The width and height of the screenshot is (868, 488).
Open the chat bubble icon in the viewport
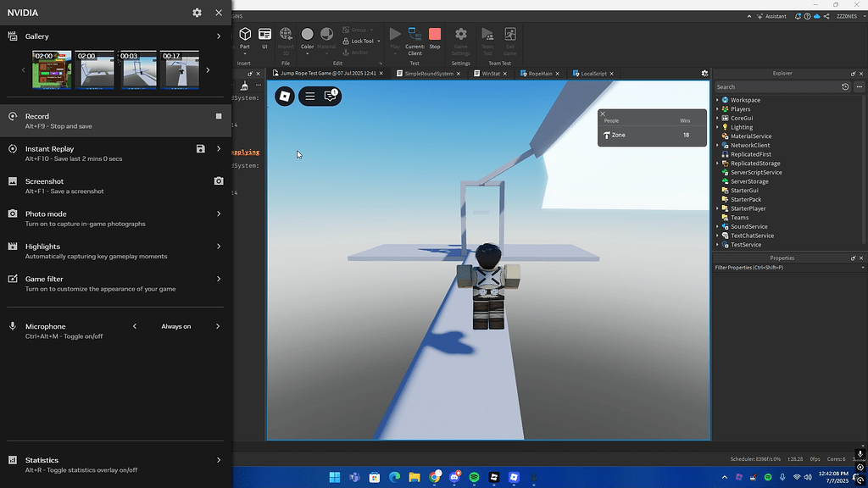point(330,96)
